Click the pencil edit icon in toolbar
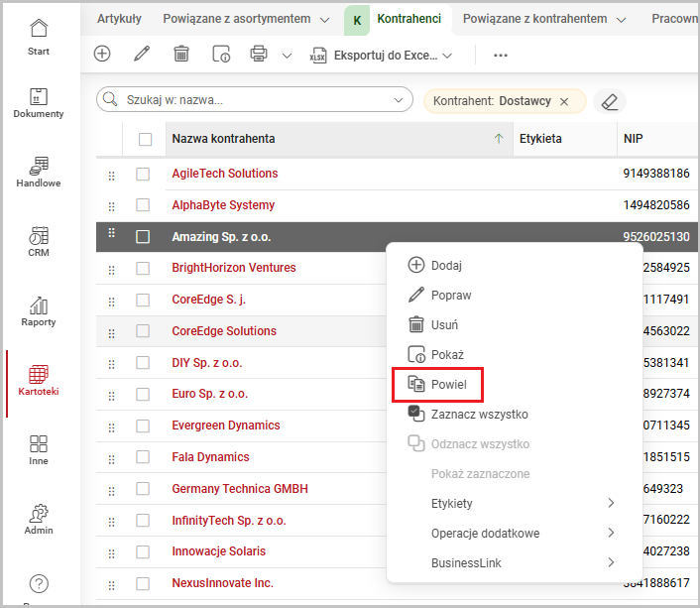Screen dimensions: 700x608 142,55
